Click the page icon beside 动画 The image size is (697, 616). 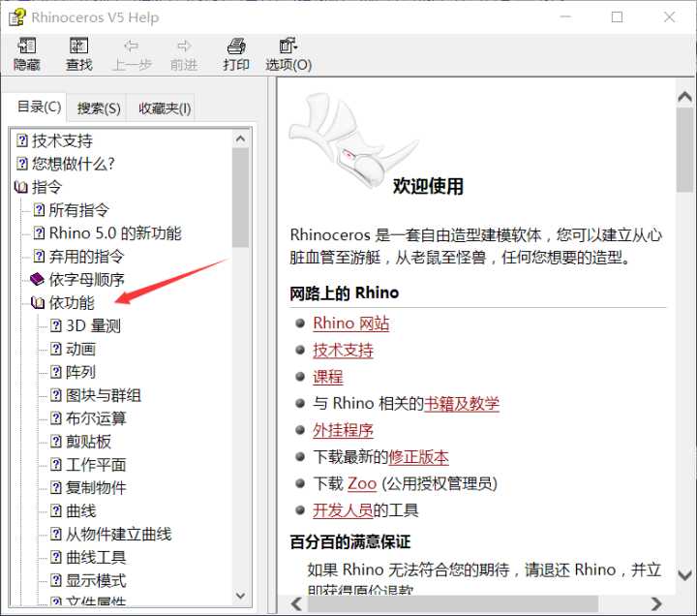pos(56,349)
